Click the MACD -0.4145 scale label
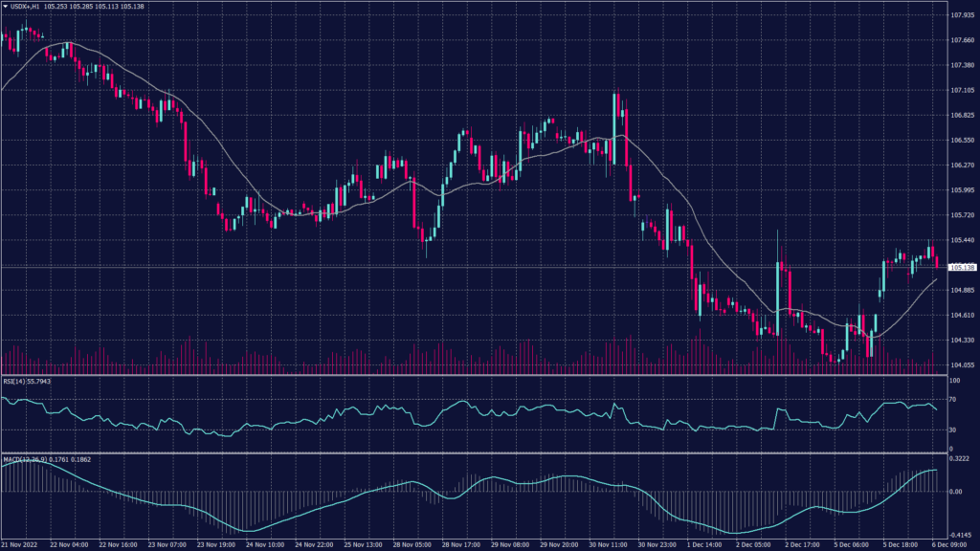 point(961,535)
